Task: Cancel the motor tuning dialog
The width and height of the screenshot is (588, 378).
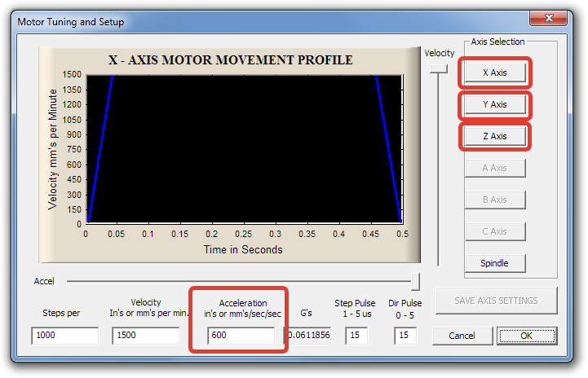Action: coord(462,336)
